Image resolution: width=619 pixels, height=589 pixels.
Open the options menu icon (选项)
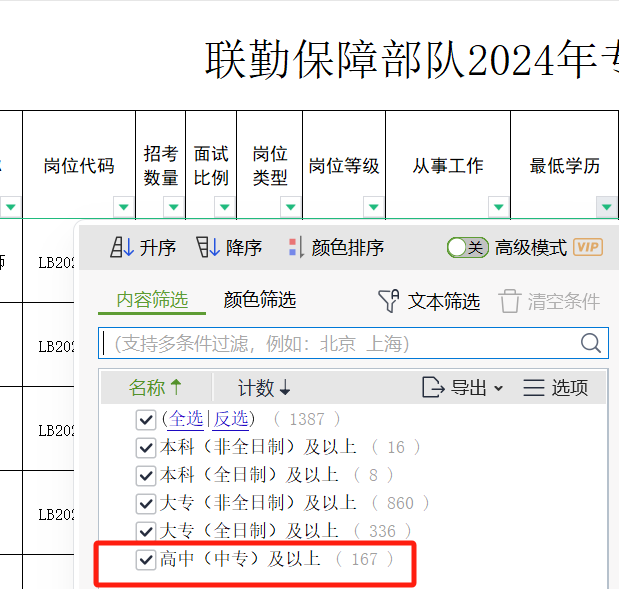click(534, 388)
